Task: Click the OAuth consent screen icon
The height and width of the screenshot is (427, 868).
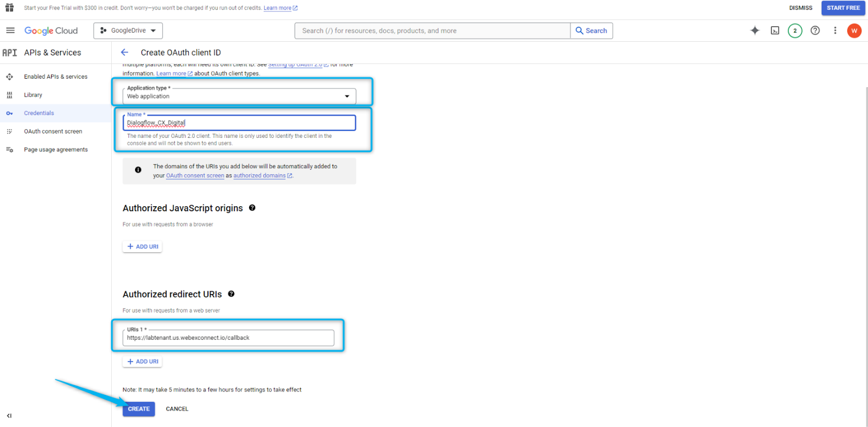Action: (x=9, y=131)
